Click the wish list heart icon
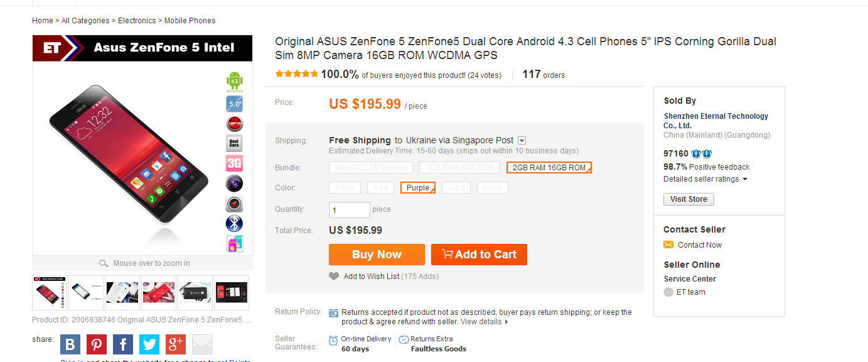 pos(334,277)
